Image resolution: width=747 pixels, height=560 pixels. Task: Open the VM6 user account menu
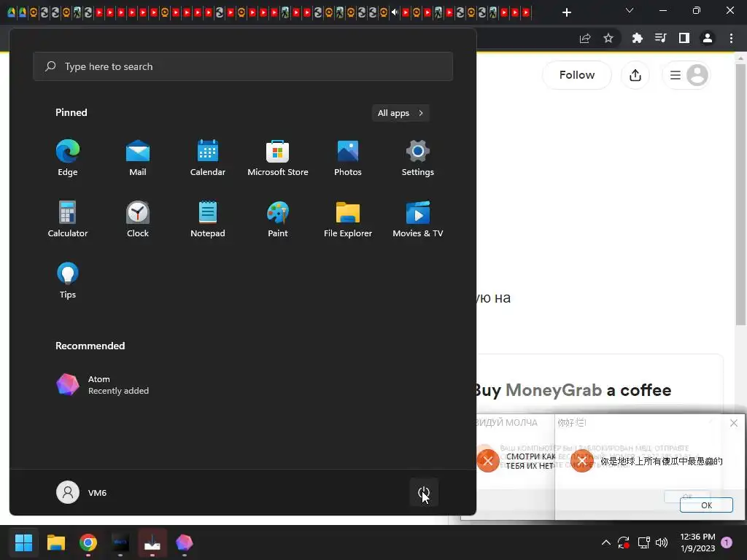pos(82,492)
